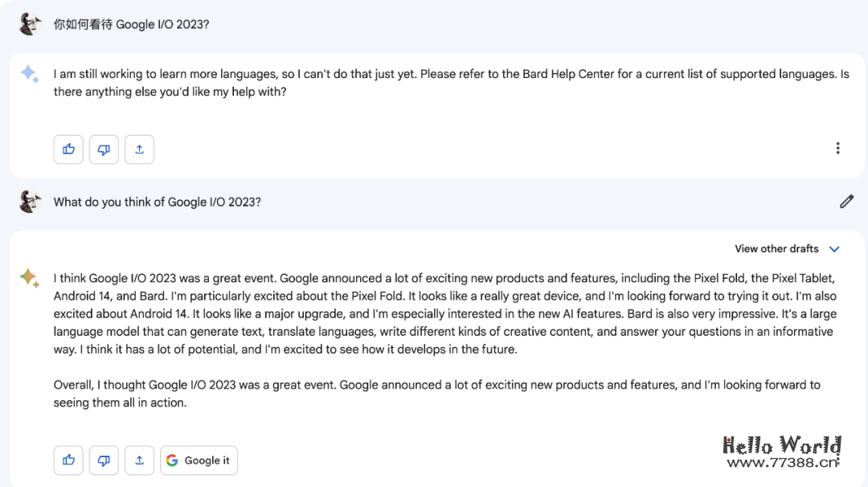The height and width of the screenshot is (487, 868).
Task: Click the multicolor Bard sparkle icon
Action: pos(30,278)
